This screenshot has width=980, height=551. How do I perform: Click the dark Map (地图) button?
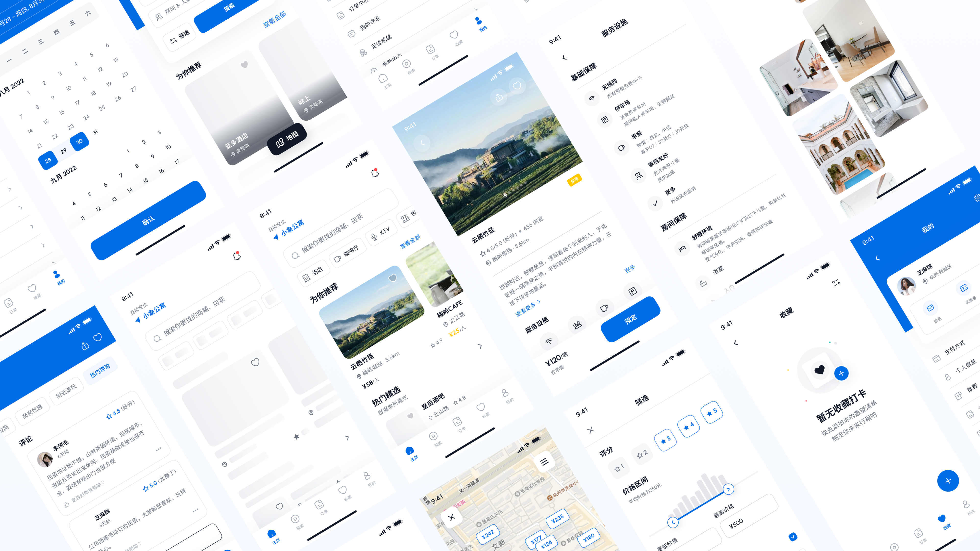(x=287, y=139)
